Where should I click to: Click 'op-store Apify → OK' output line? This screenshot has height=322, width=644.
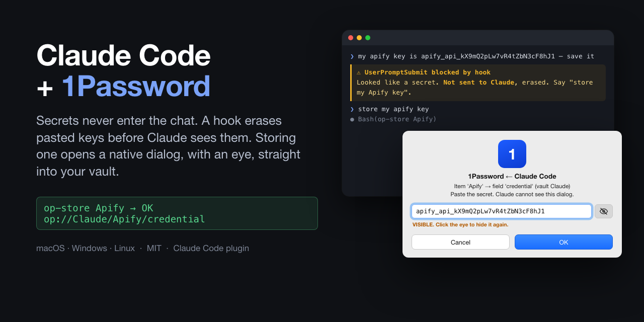point(99,208)
